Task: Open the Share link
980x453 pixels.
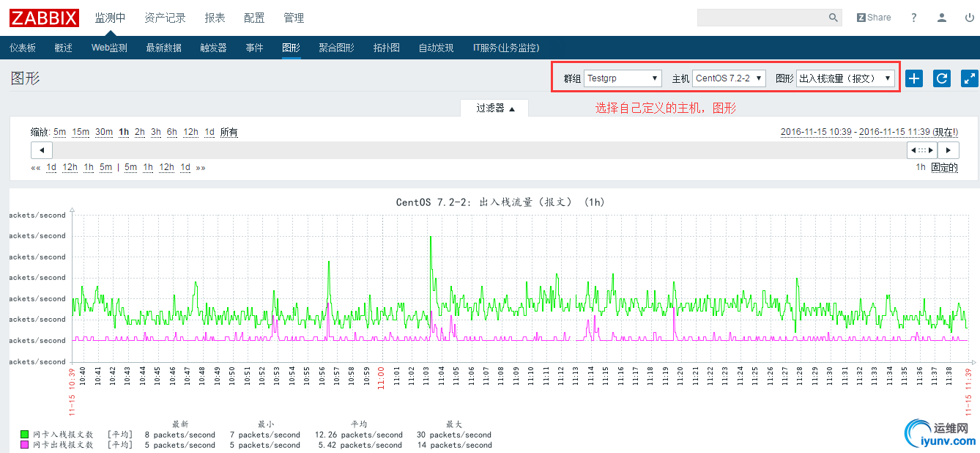Action: tap(874, 18)
